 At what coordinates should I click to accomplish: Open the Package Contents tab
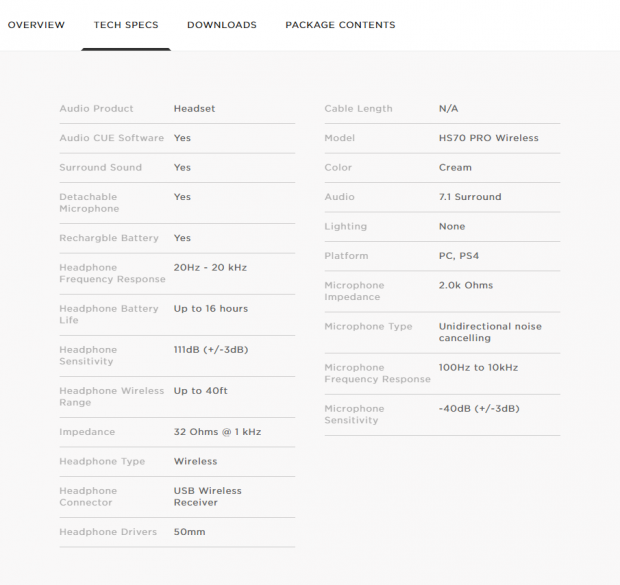pyautogui.click(x=340, y=25)
